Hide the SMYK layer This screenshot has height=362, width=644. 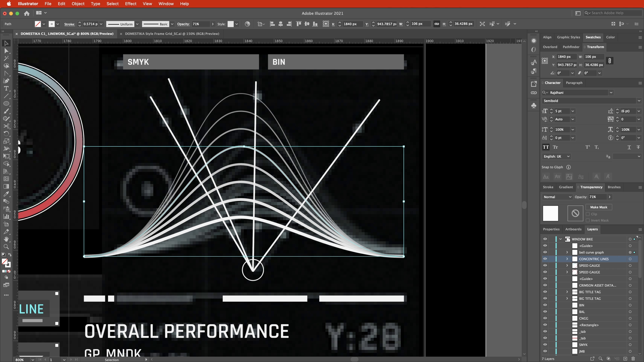click(545, 345)
